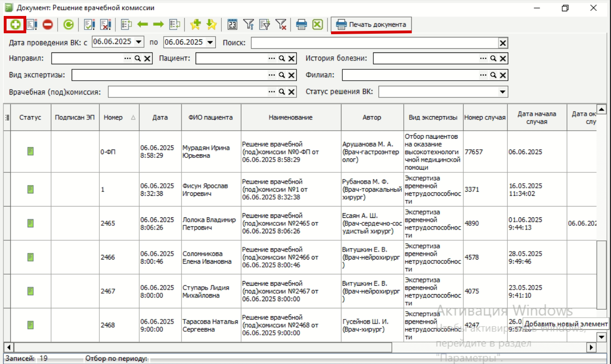The width and height of the screenshot is (611, 364).
Task: Open the column settings icon in the grid corner
Action: click(7, 118)
